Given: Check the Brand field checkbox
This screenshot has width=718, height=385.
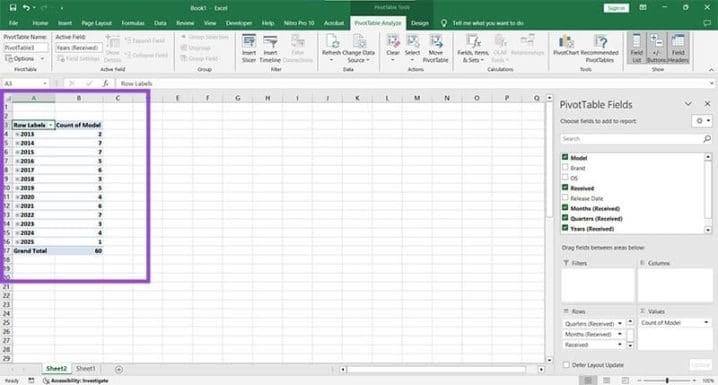Looking at the screenshot, I should pyautogui.click(x=565, y=167).
